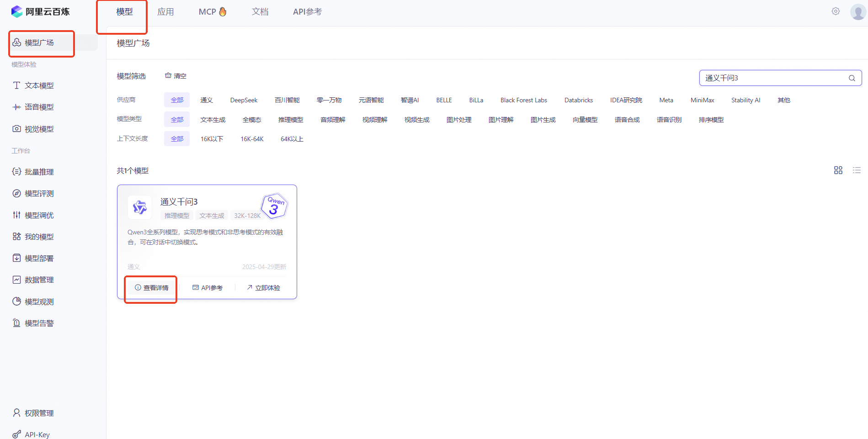Select 全部 in the 上下文长度 filter row
This screenshot has width=868, height=439.
[x=177, y=139]
